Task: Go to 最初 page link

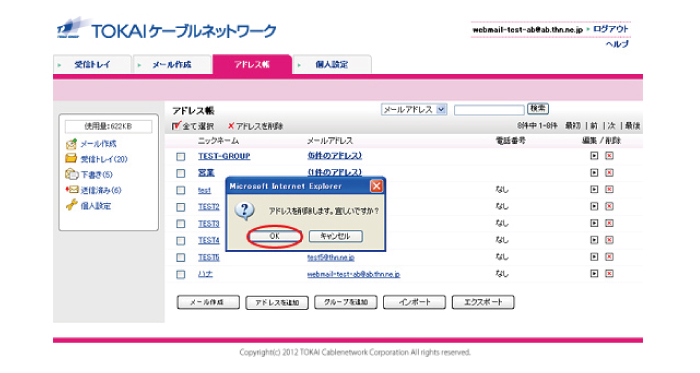Action: (x=573, y=126)
